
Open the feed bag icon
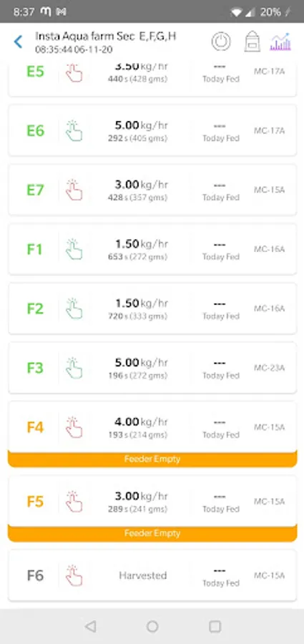tap(252, 42)
